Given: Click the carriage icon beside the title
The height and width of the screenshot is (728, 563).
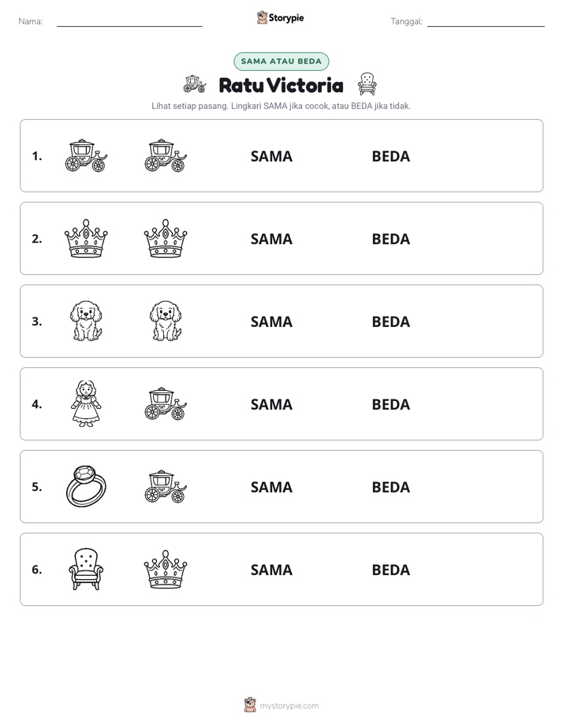Looking at the screenshot, I should click(x=195, y=84).
